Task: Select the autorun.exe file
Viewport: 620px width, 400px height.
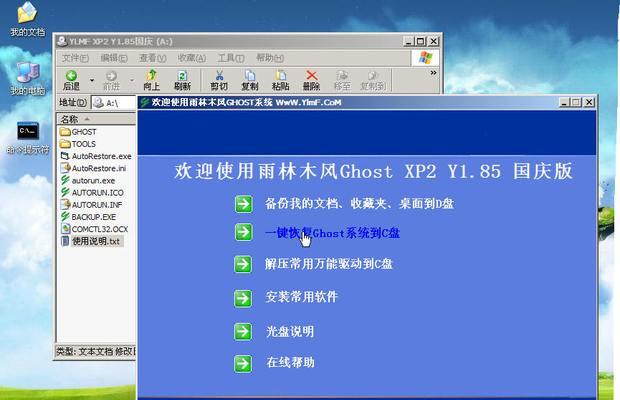Action: coord(87,181)
